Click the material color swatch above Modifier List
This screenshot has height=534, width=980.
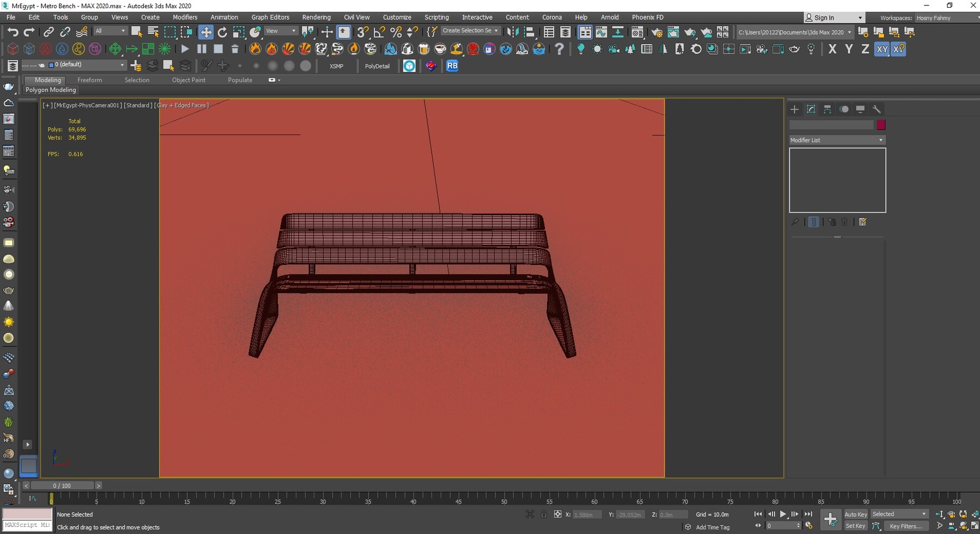(x=881, y=125)
